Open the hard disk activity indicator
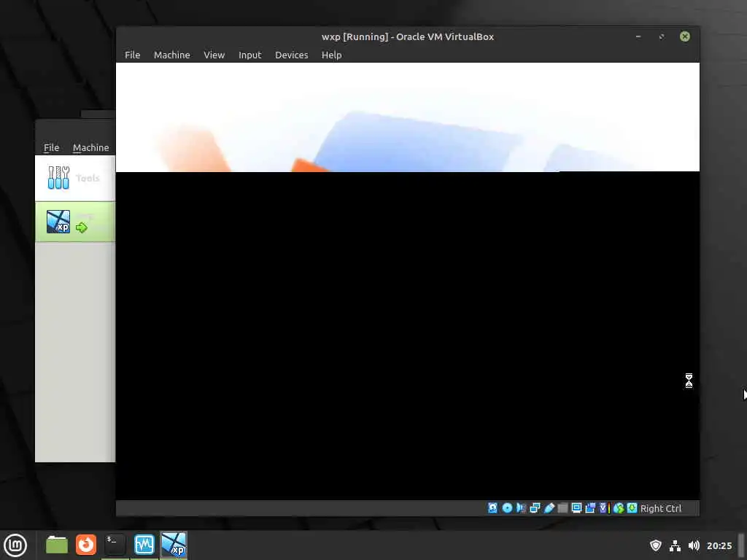This screenshot has width=747, height=560. click(492, 508)
